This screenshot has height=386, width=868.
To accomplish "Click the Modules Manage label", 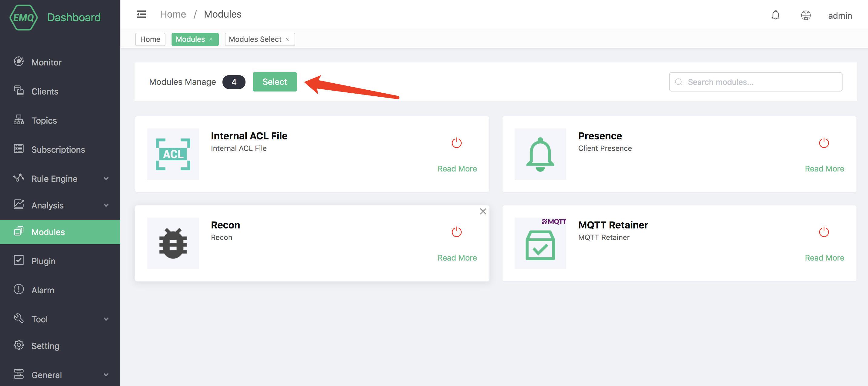I will coord(182,82).
